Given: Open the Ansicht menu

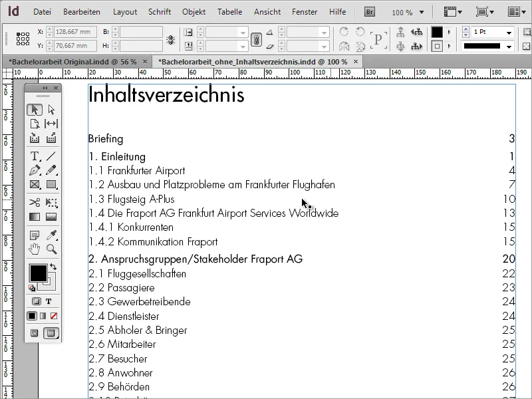Looking at the screenshot, I should coord(267,12).
